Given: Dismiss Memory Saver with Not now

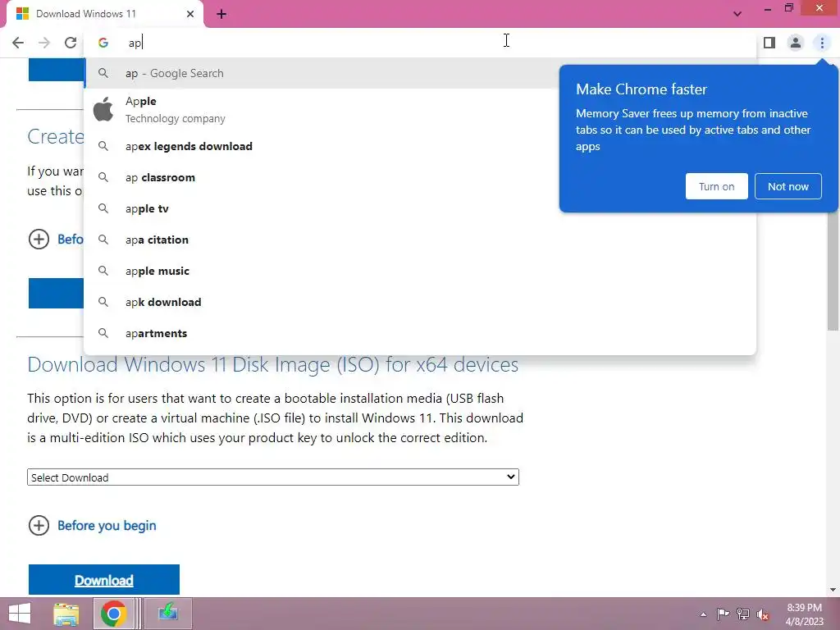Looking at the screenshot, I should click(x=788, y=186).
